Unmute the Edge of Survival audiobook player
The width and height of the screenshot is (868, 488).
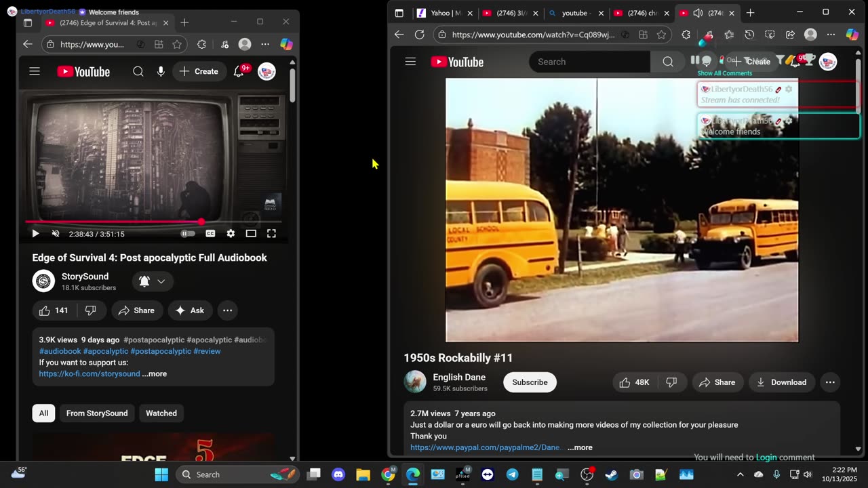click(x=56, y=234)
